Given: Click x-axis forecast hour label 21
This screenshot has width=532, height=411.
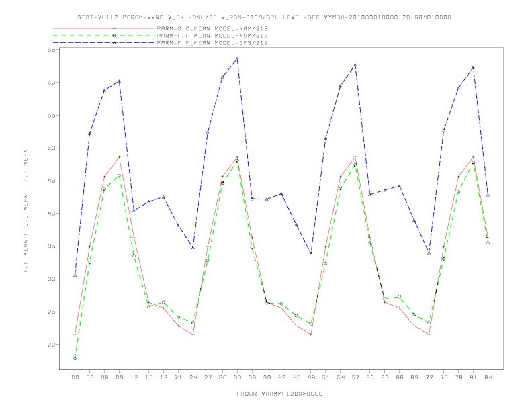Looking at the screenshot, I should click(x=178, y=377).
